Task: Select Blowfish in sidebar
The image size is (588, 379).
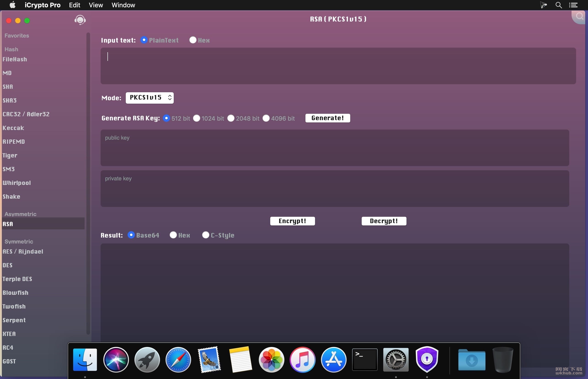Action: tap(15, 293)
